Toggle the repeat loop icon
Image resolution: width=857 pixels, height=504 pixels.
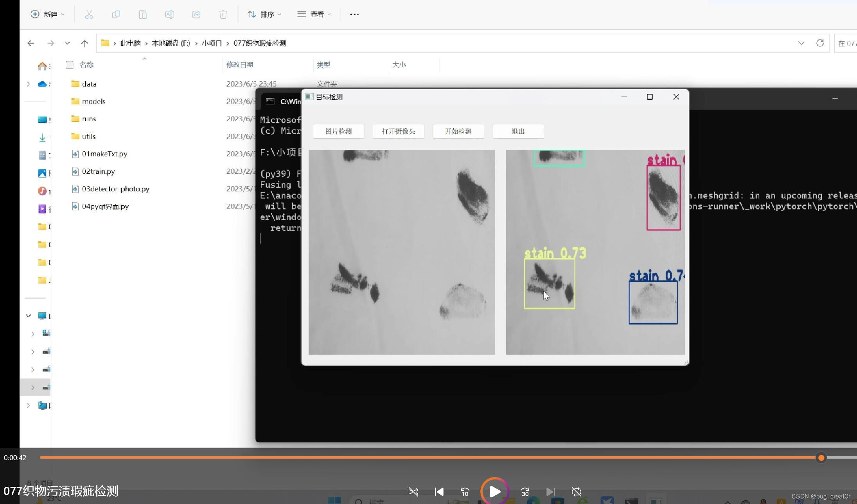click(576, 492)
